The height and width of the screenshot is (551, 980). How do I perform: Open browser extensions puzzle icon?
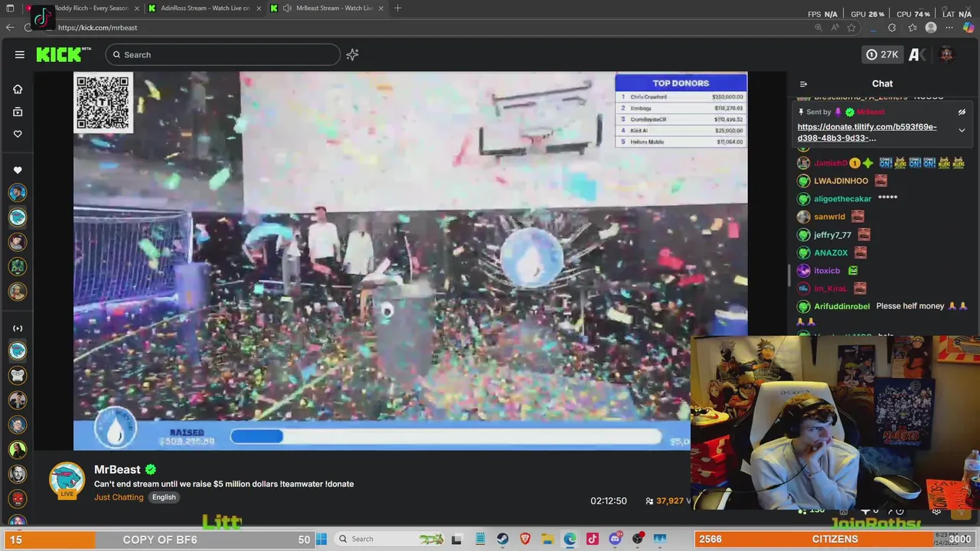tap(892, 28)
